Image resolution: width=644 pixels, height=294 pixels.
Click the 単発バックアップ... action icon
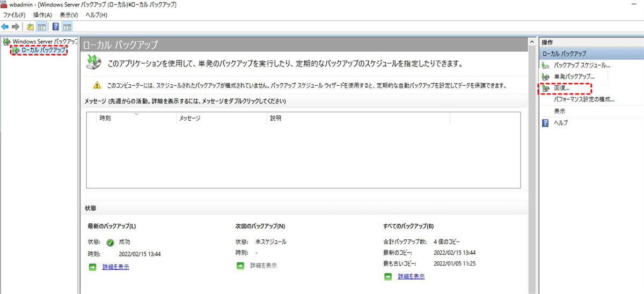pyautogui.click(x=546, y=77)
